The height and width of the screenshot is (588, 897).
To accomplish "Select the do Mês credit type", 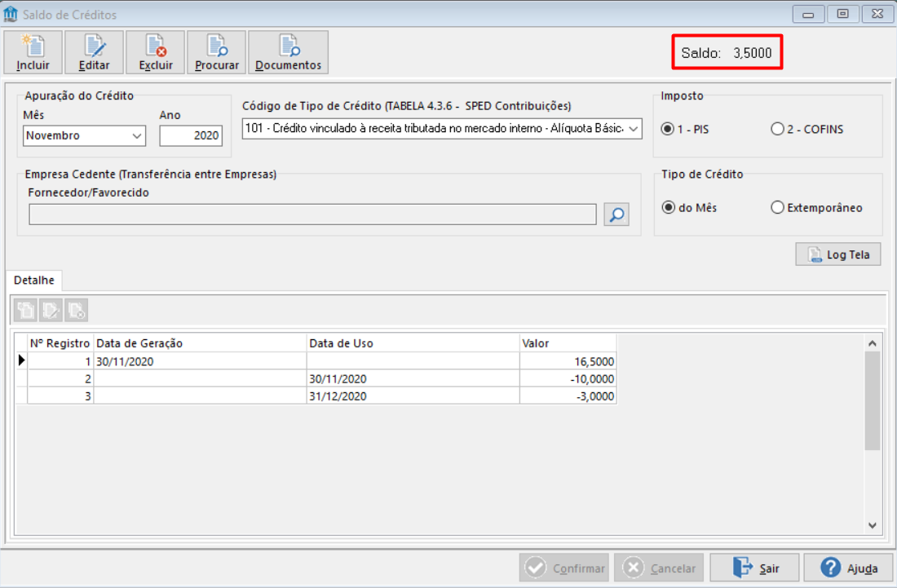I will click(689, 208).
